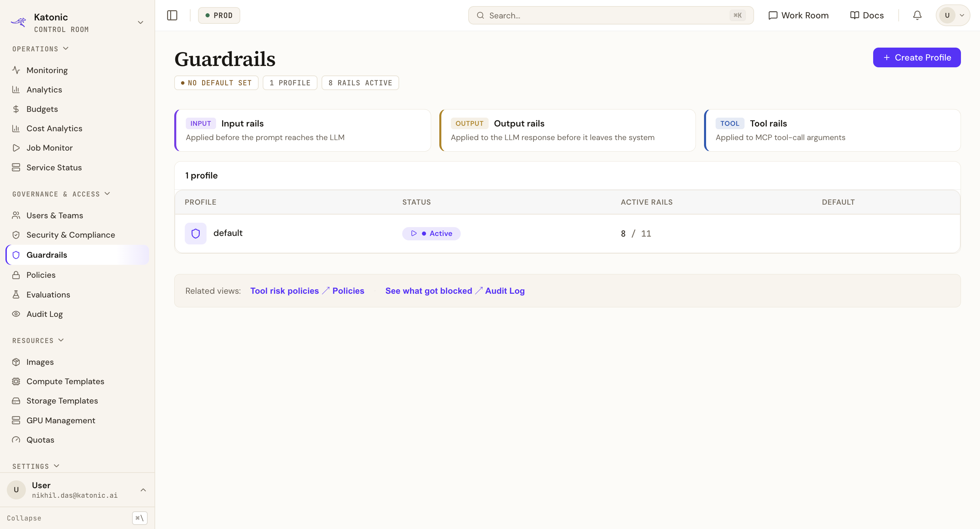This screenshot has width=980, height=529.
Task: Click the 'default' profile name
Action: [x=228, y=233]
